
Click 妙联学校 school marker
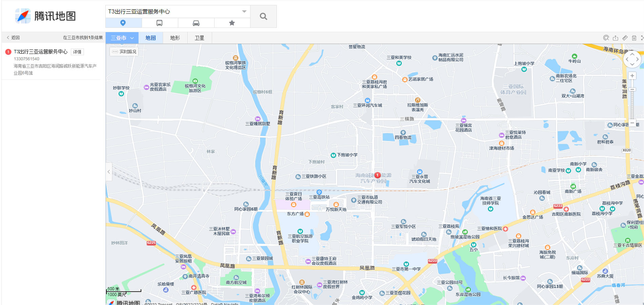click(121, 94)
